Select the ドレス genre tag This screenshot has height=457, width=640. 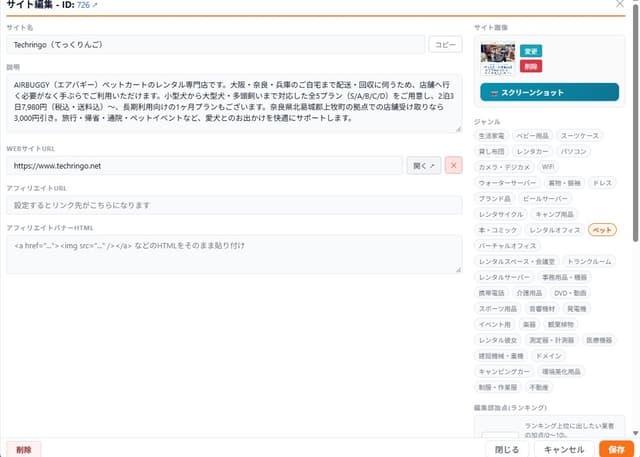(602, 183)
